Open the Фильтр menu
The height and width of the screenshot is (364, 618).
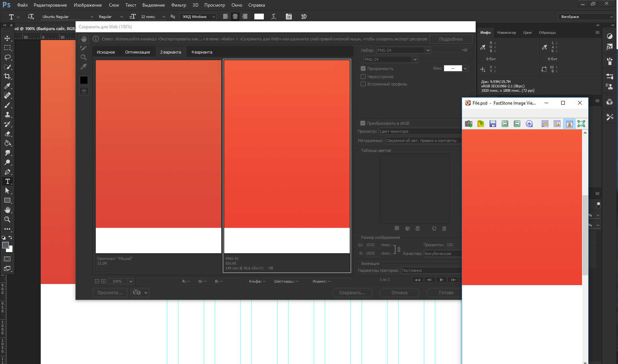click(179, 5)
